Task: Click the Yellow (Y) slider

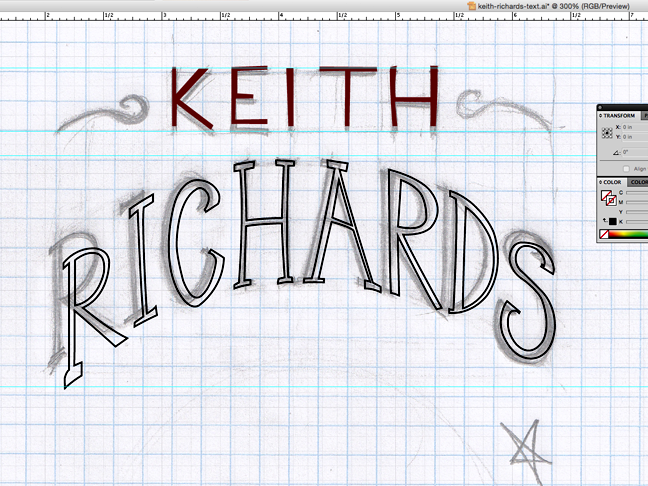Action: pos(637,212)
